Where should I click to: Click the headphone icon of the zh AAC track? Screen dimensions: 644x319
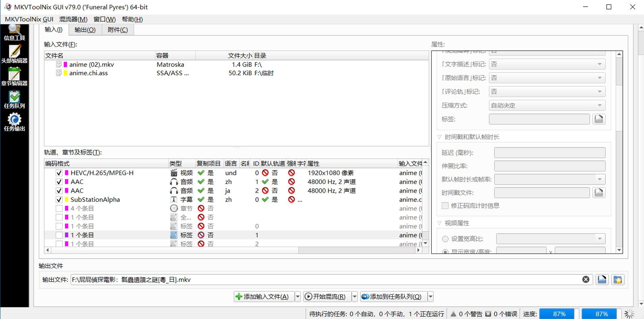(x=174, y=182)
